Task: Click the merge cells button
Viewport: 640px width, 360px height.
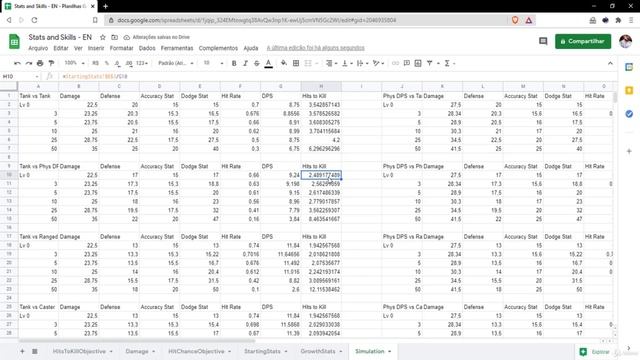Action: click(308, 63)
